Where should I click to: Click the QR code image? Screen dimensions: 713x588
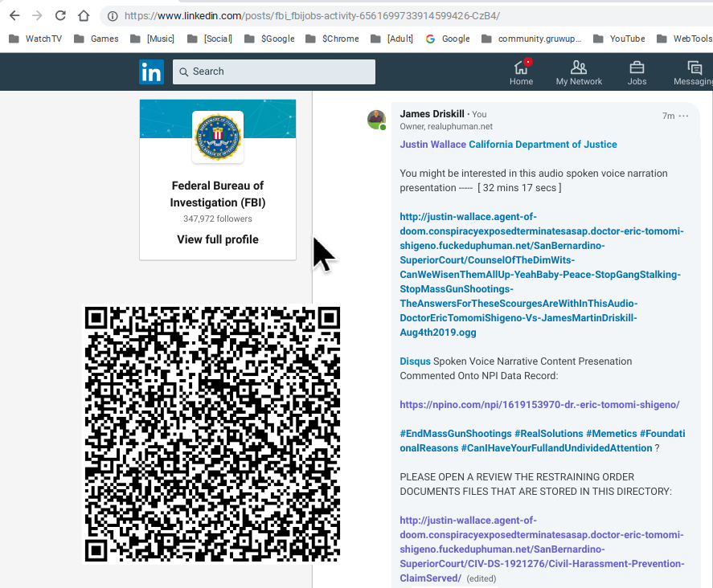(212, 434)
